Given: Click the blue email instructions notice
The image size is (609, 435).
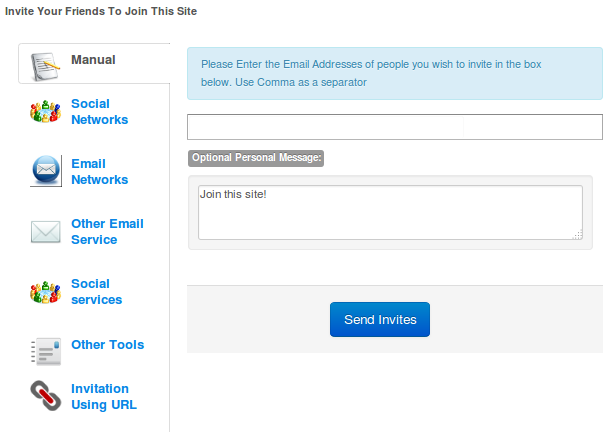Looking at the screenshot, I should pos(394,74).
